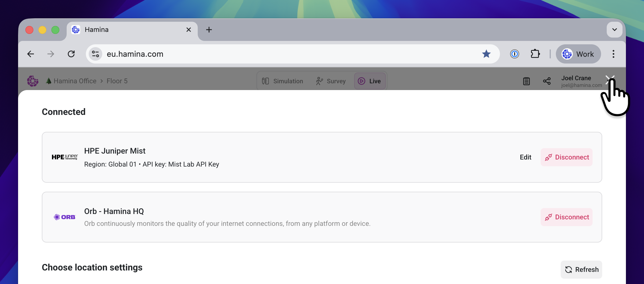Open the Work profile menu
The image size is (644, 284).
point(578,54)
